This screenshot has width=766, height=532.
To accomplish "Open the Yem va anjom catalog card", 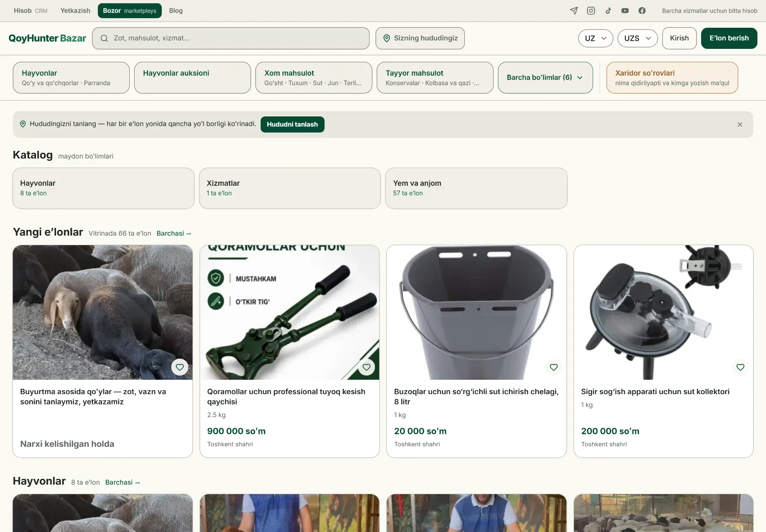I will coord(476,188).
